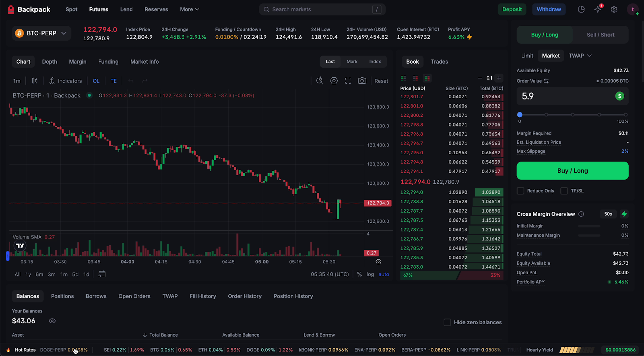Open the portfolio pie chart icon

581,9
